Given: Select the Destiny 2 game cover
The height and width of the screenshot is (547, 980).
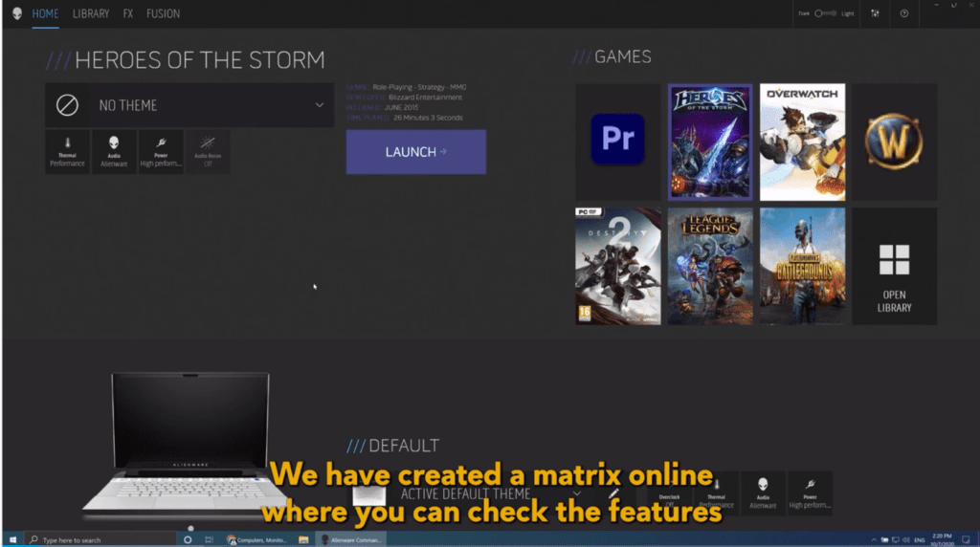Looking at the screenshot, I should coord(617,266).
